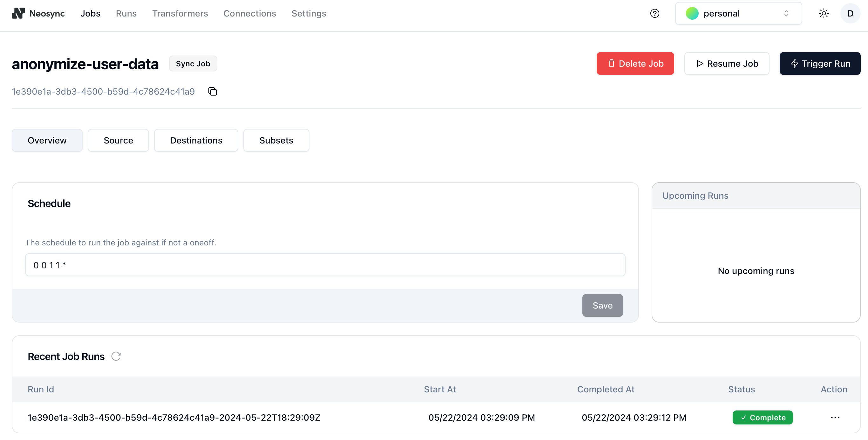Open the ellipsis actions menu for the run
Image resolution: width=868 pixels, height=440 pixels.
pos(835,417)
